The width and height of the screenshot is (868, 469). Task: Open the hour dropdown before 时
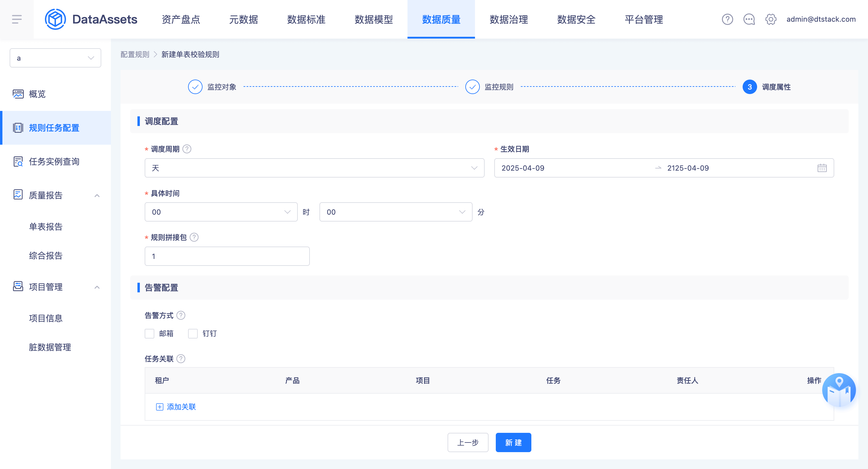pyautogui.click(x=221, y=212)
